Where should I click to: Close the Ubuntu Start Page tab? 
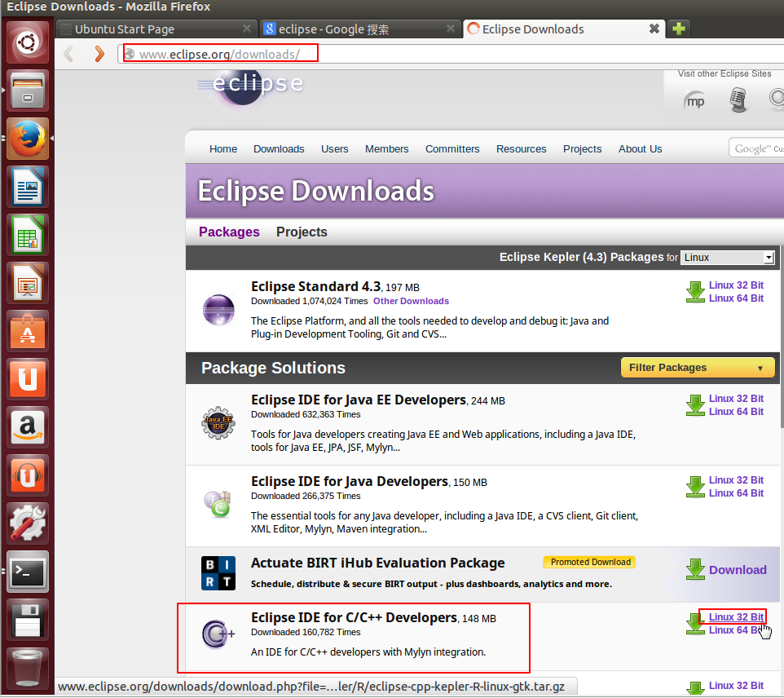(x=246, y=29)
